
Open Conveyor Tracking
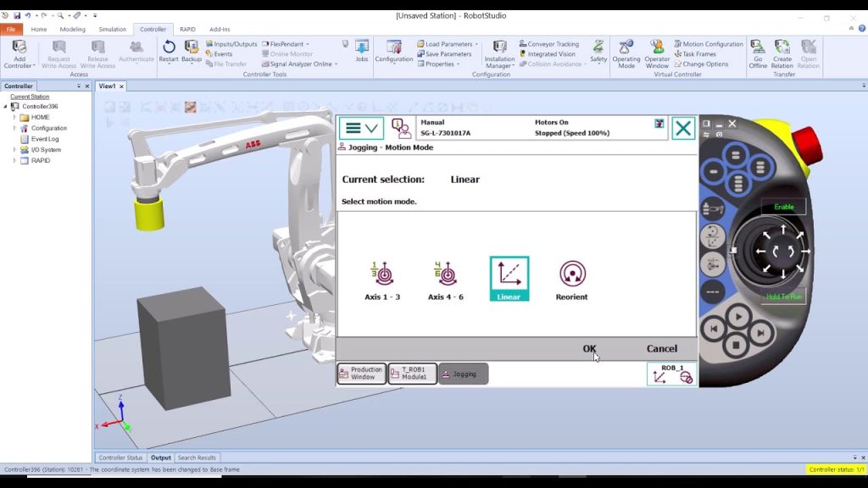pyautogui.click(x=549, y=44)
